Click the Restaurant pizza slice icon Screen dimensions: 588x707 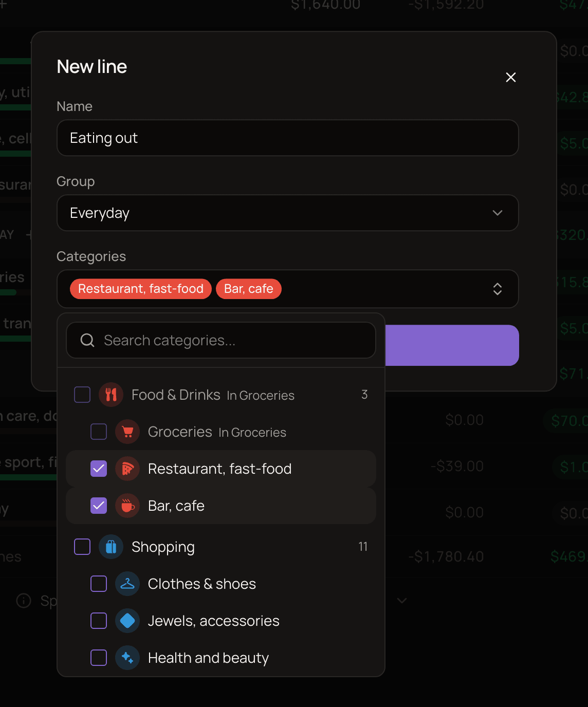coord(127,469)
